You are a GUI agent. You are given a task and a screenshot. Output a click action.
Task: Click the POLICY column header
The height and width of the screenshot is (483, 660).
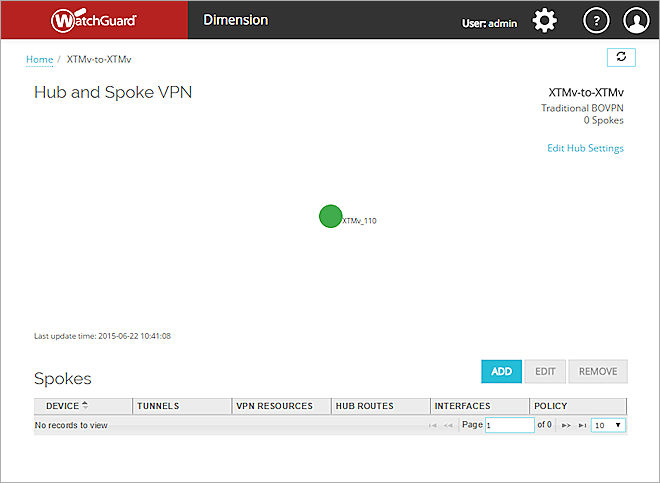[x=578, y=406]
